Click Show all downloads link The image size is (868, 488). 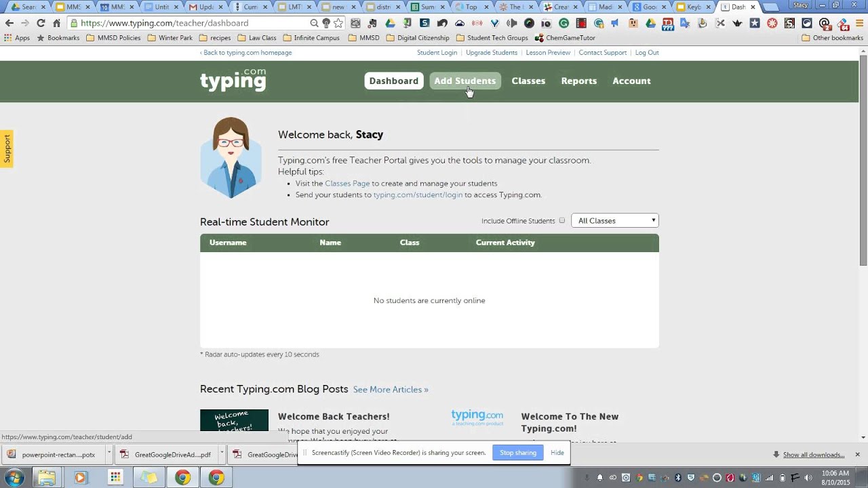click(x=814, y=455)
